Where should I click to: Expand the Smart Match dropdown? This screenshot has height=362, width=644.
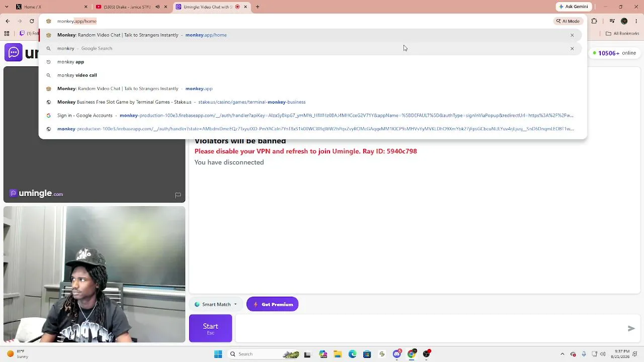coord(215,304)
